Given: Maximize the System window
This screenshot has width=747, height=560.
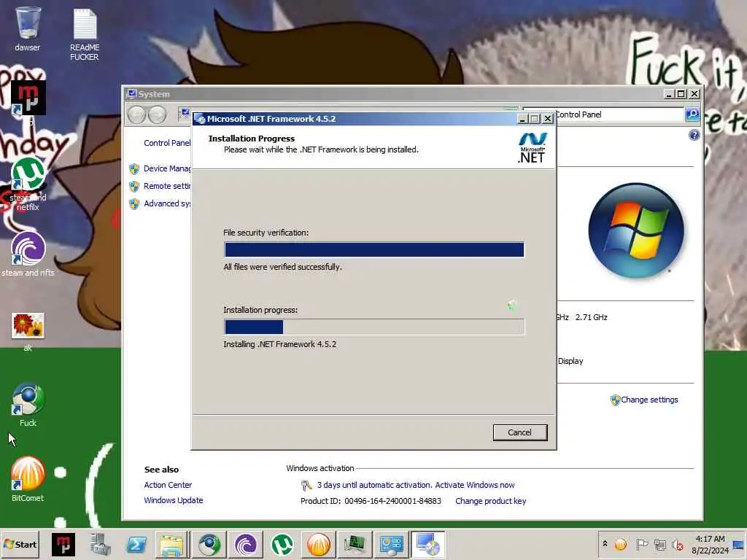Looking at the screenshot, I should click(x=681, y=94).
